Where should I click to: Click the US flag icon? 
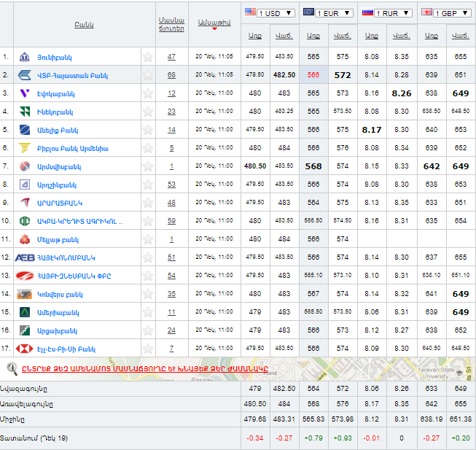[x=250, y=12]
